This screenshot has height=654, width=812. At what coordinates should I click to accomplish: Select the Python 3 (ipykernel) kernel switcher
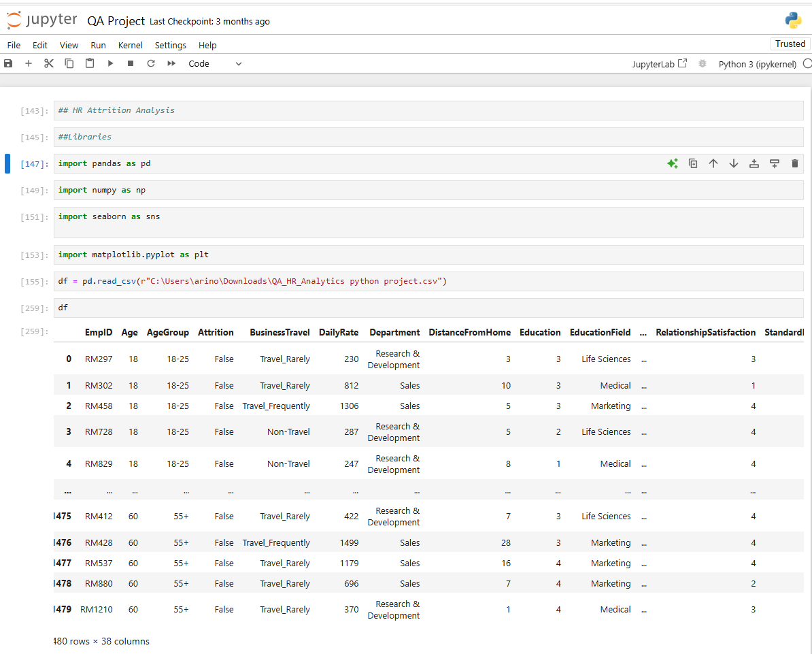tap(757, 64)
